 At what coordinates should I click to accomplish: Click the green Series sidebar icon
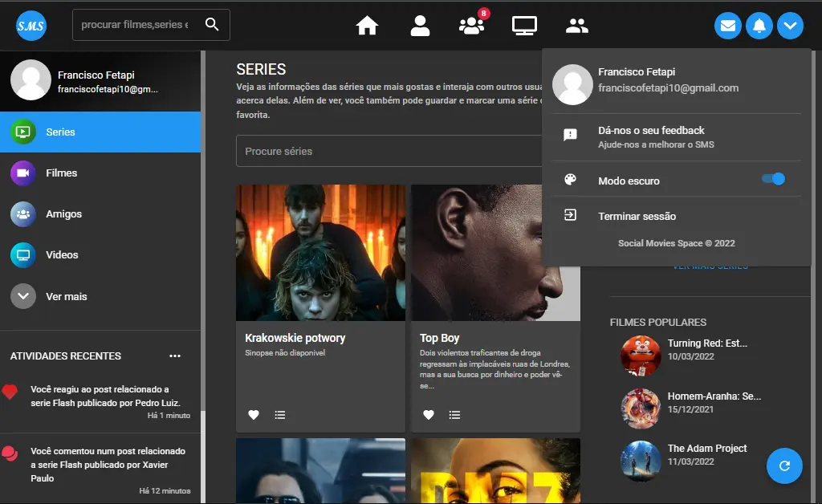point(23,132)
